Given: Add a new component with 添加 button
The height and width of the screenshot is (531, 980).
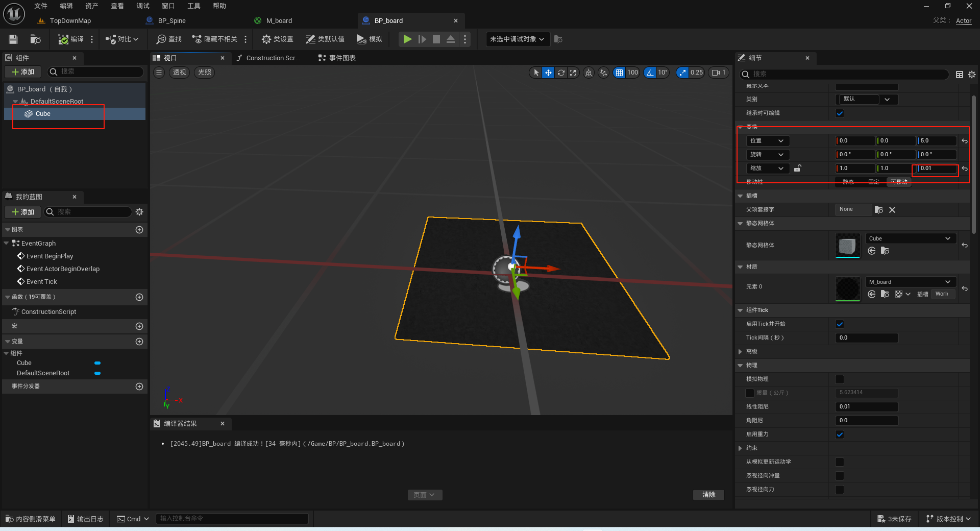Looking at the screenshot, I should point(23,72).
